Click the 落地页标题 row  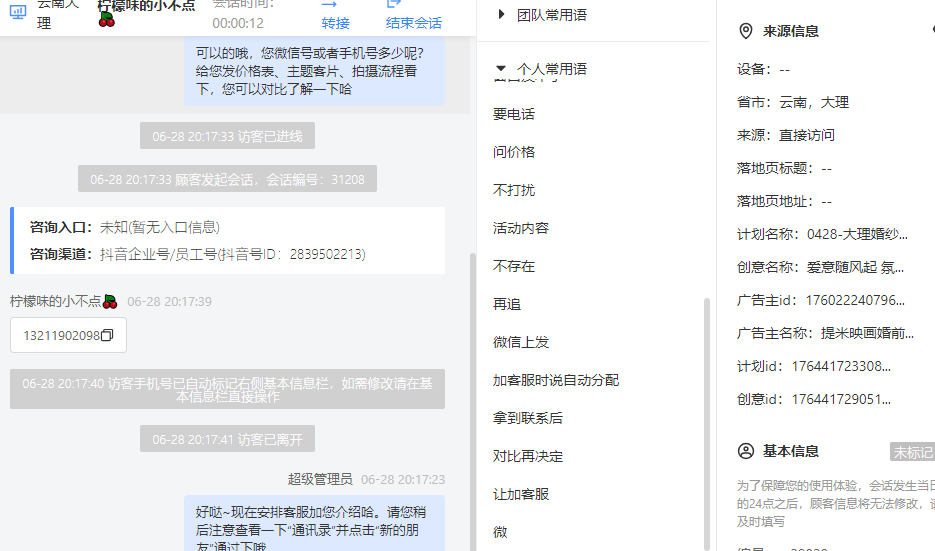[784, 168]
